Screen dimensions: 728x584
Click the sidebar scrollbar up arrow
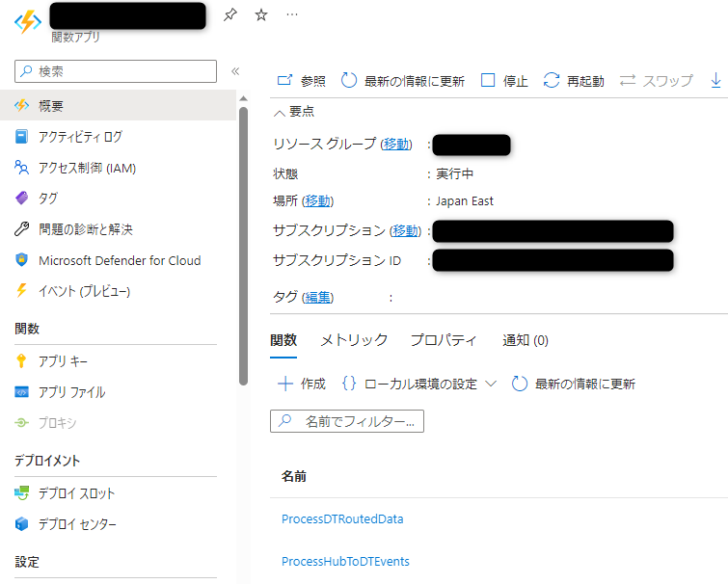coord(243,98)
